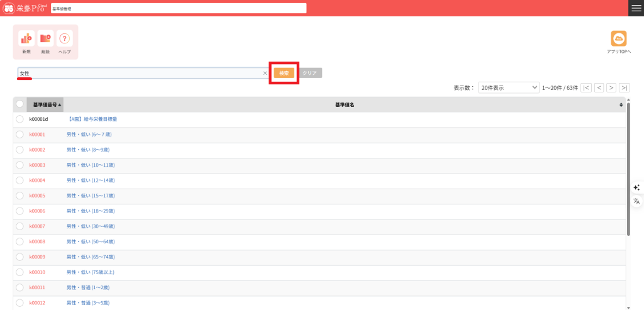Viewport: 644px width, 310px height.
Task: Jump to the last page of results
Action: [x=624, y=87]
